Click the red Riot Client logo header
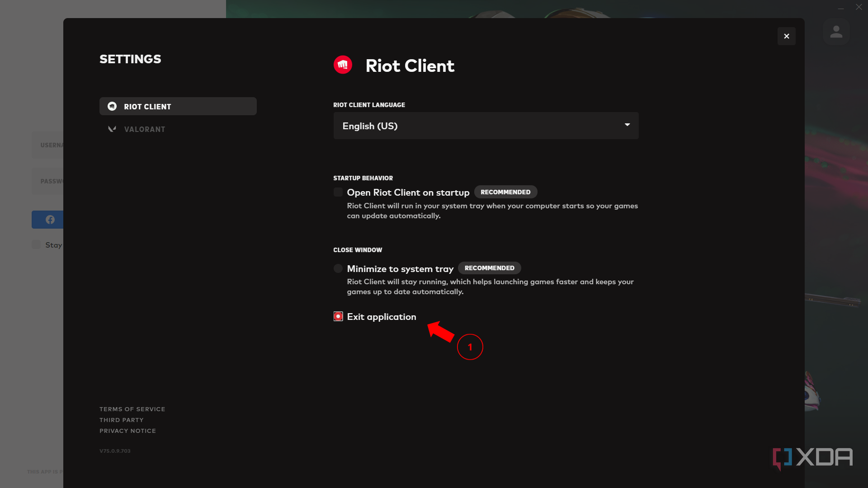The height and width of the screenshot is (488, 868). pyautogui.click(x=343, y=65)
